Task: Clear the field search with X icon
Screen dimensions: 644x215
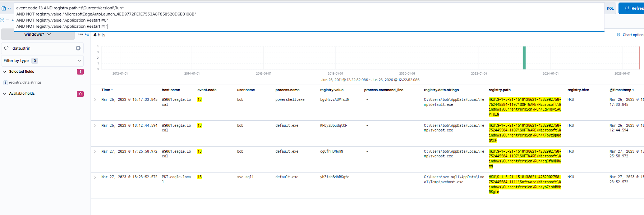Action: (x=78, y=48)
